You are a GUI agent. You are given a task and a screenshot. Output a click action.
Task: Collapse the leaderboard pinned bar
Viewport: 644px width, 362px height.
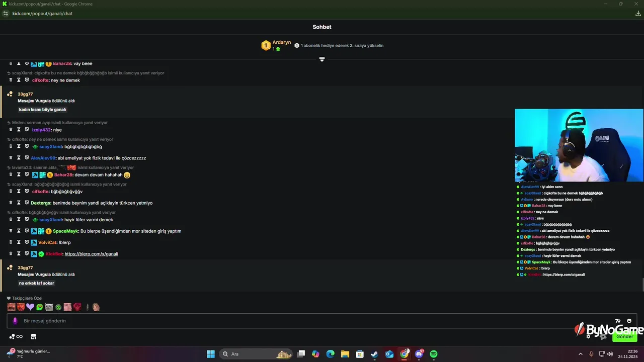coord(322,59)
